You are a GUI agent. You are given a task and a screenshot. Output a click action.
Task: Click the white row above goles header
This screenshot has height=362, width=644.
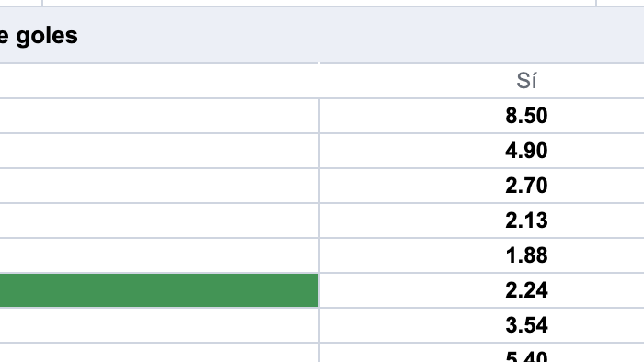pos(319,3)
